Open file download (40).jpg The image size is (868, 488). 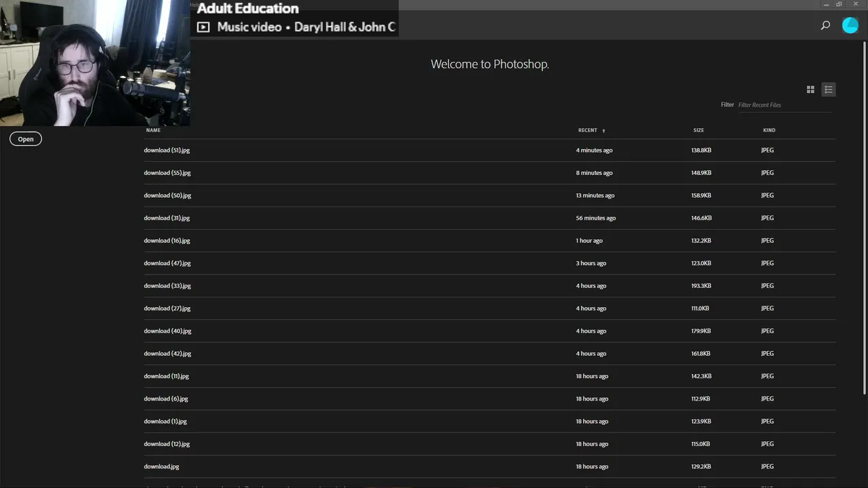click(167, 331)
